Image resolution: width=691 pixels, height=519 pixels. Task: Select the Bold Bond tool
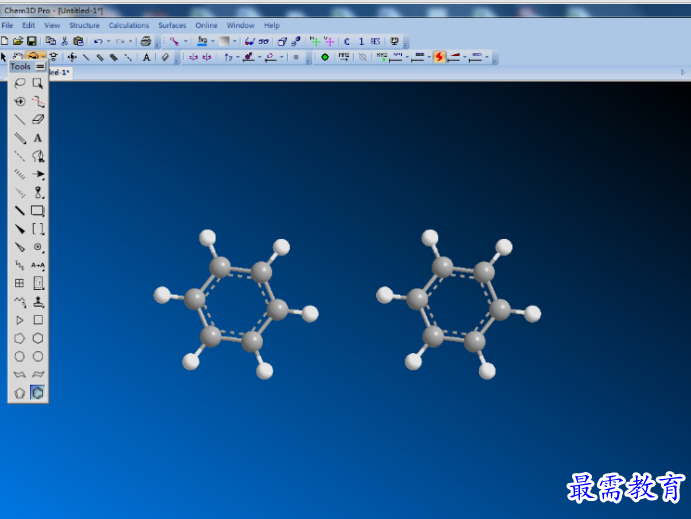coord(19,211)
